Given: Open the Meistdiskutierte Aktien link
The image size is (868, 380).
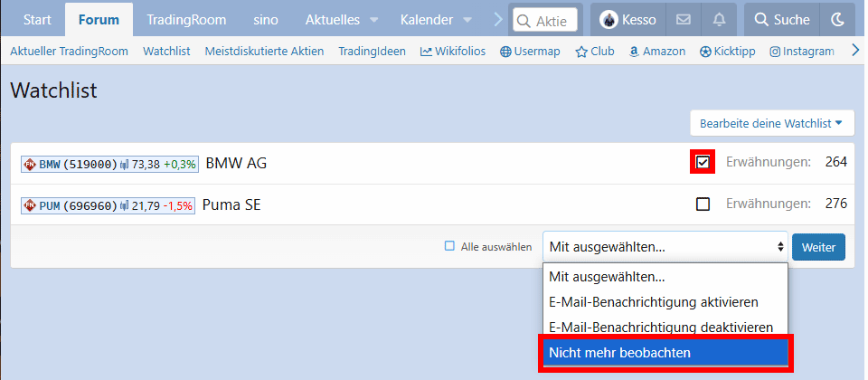Looking at the screenshot, I should pyautogui.click(x=264, y=52).
